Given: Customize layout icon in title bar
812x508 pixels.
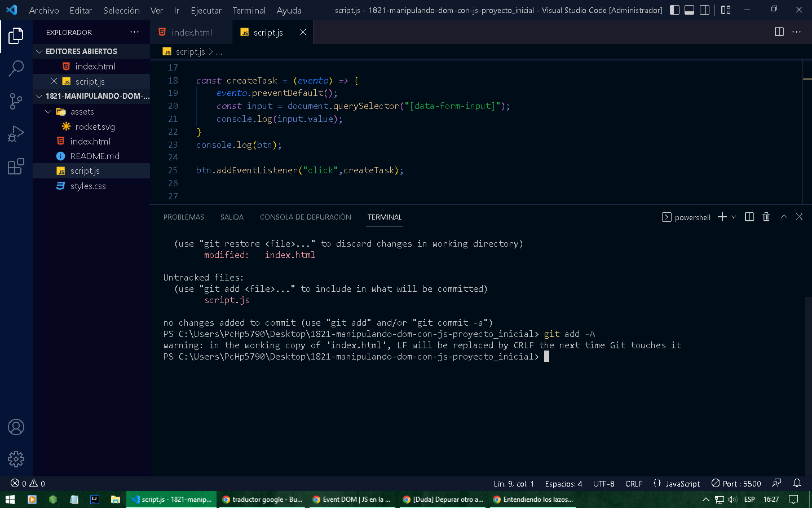Looking at the screenshot, I should [x=726, y=10].
